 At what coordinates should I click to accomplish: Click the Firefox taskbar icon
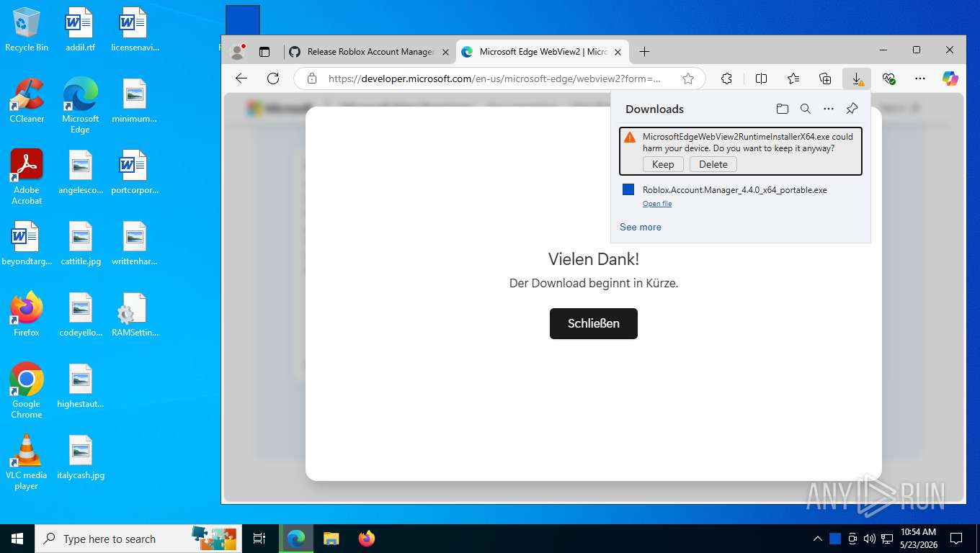[x=367, y=539]
